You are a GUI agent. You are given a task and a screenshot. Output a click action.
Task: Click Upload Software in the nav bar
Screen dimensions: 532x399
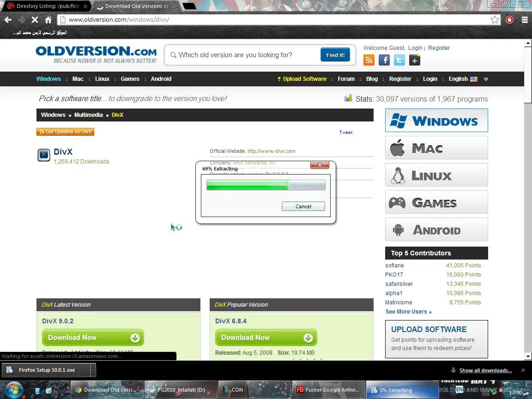tap(302, 79)
